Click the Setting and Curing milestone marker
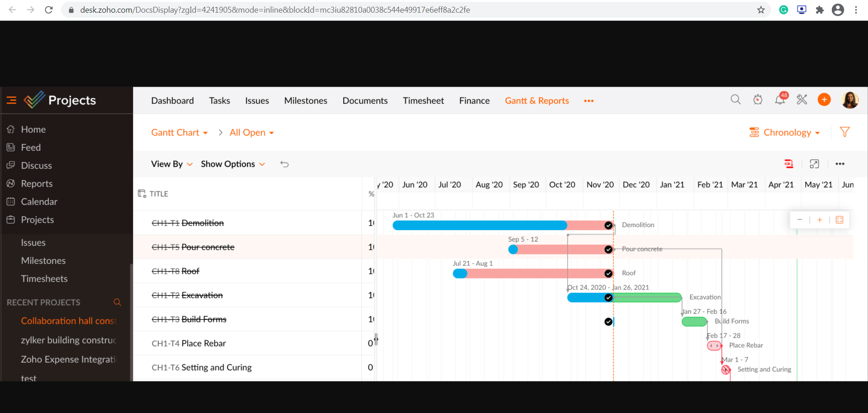The width and height of the screenshot is (868, 413). 726,370
